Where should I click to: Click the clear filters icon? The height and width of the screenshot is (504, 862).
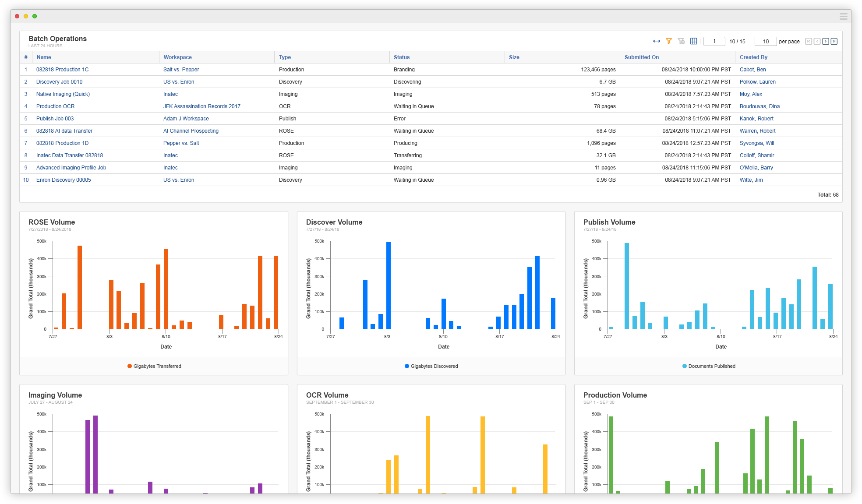point(681,41)
